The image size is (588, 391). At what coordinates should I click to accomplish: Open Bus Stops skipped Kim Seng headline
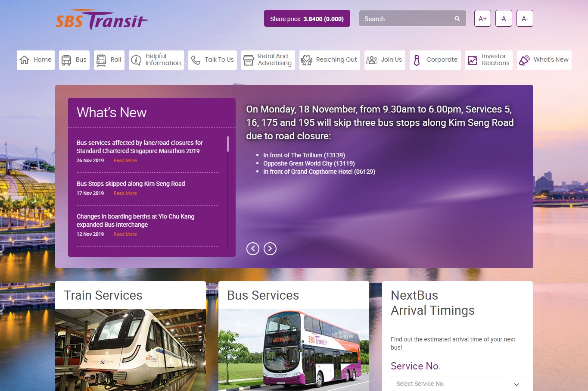(x=131, y=184)
